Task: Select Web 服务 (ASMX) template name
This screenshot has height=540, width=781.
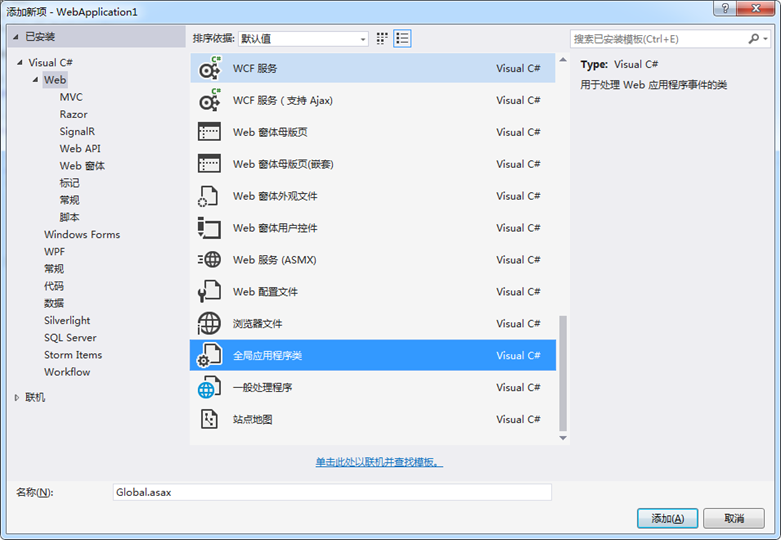Action: pos(274,260)
